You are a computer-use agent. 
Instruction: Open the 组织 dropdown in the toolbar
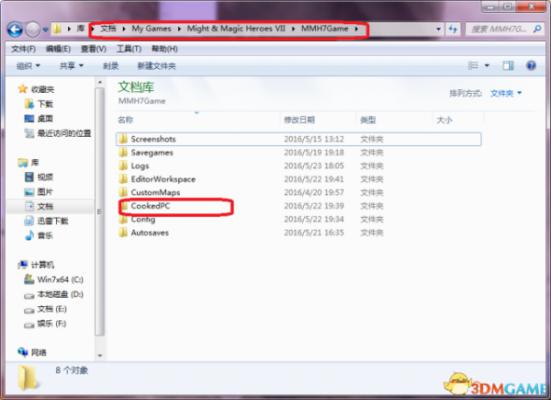click(28, 66)
